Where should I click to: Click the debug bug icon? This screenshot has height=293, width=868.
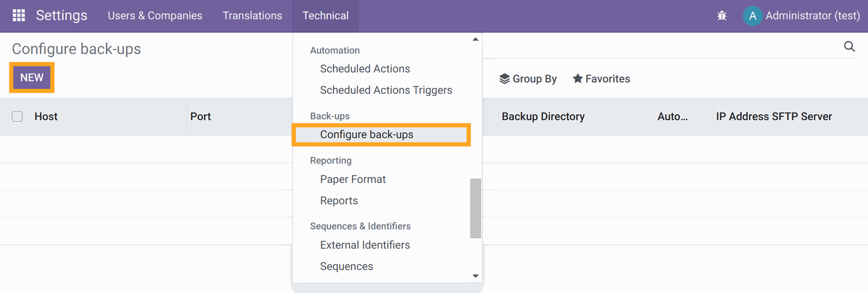722,16
